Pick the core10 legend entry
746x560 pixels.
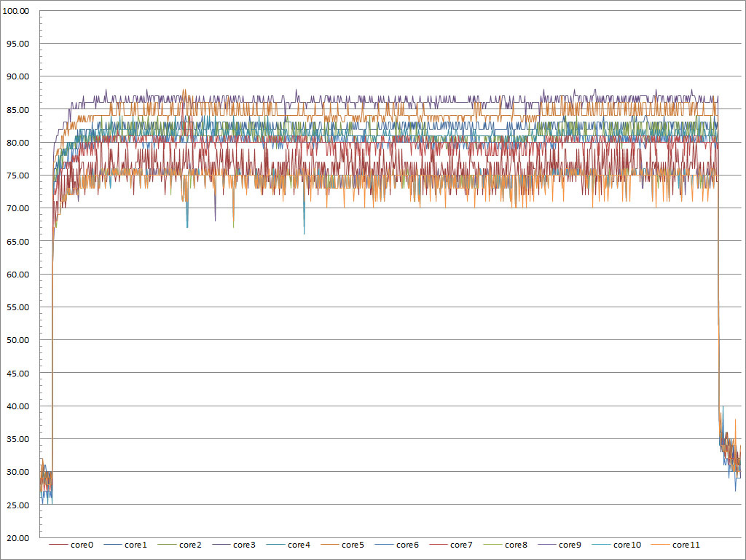[x=616, y=545]
